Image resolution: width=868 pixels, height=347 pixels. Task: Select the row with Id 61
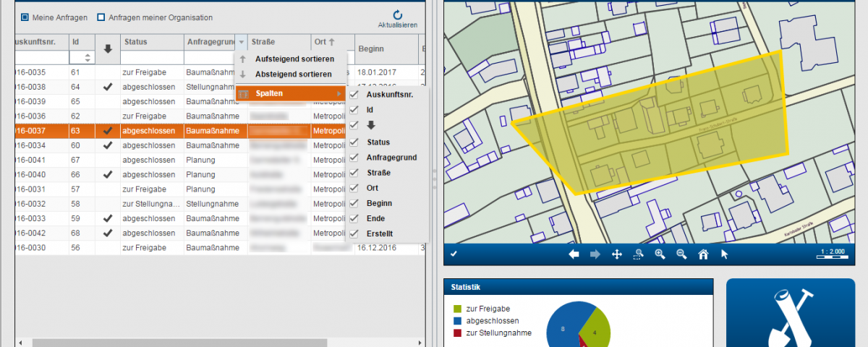point(220,72)
